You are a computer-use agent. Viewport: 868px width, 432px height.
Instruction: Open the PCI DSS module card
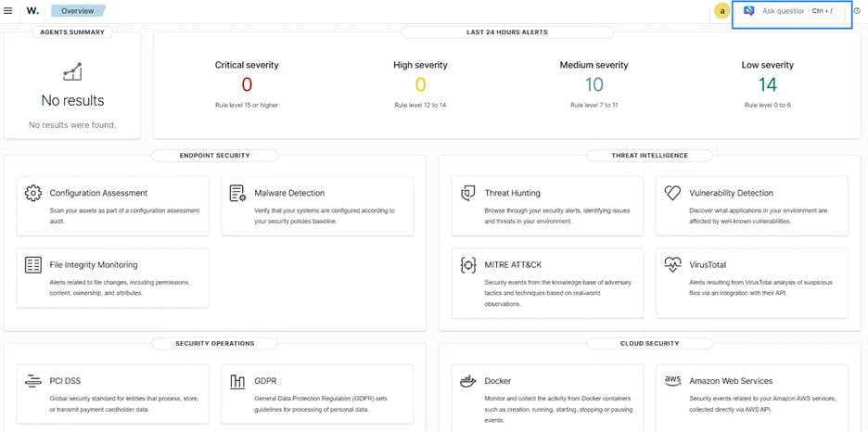112,396
